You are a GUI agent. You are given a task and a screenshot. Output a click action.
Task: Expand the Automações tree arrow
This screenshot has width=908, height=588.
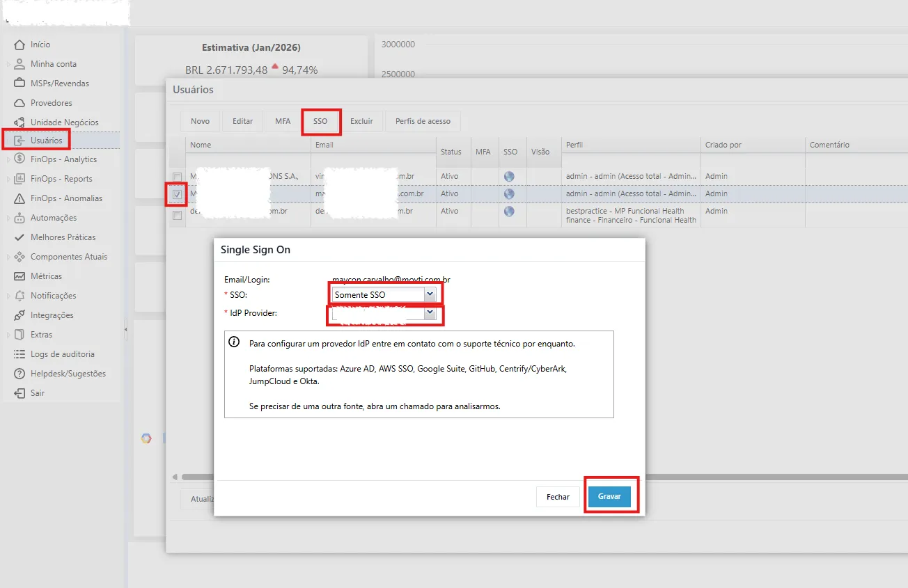[x=8, y=218]
